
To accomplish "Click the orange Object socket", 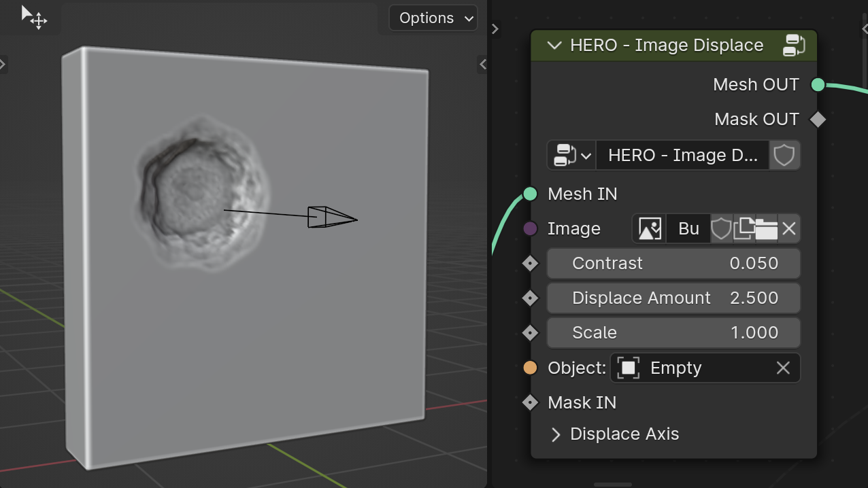I will click(531, 368).
